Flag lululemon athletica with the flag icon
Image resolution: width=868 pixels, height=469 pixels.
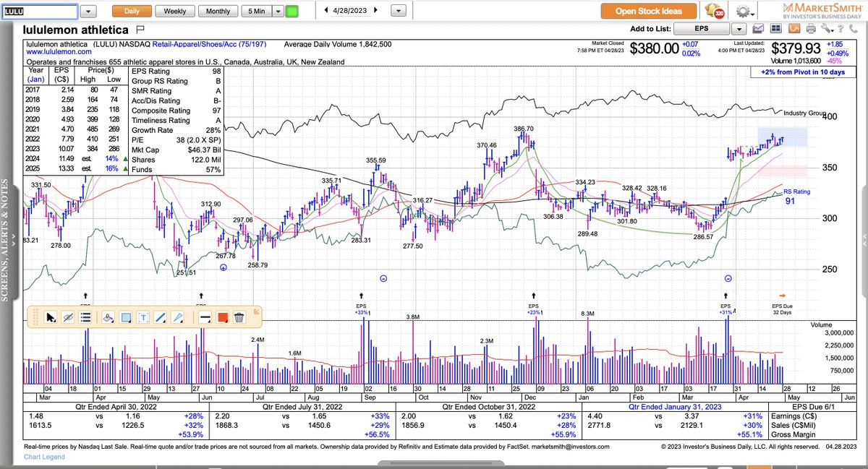(140, 30)
